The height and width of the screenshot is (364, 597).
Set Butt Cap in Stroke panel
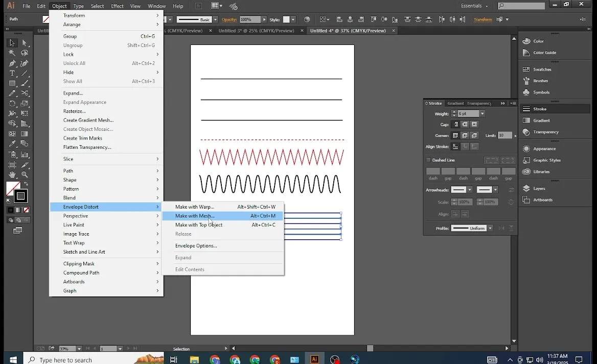coord(456,124)
